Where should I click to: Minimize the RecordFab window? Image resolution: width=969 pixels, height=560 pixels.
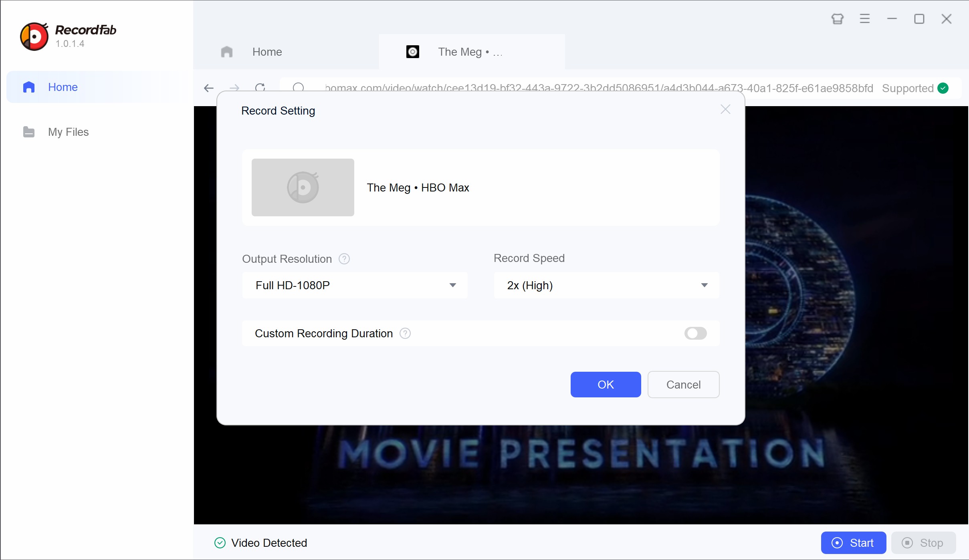click(892, 19)
